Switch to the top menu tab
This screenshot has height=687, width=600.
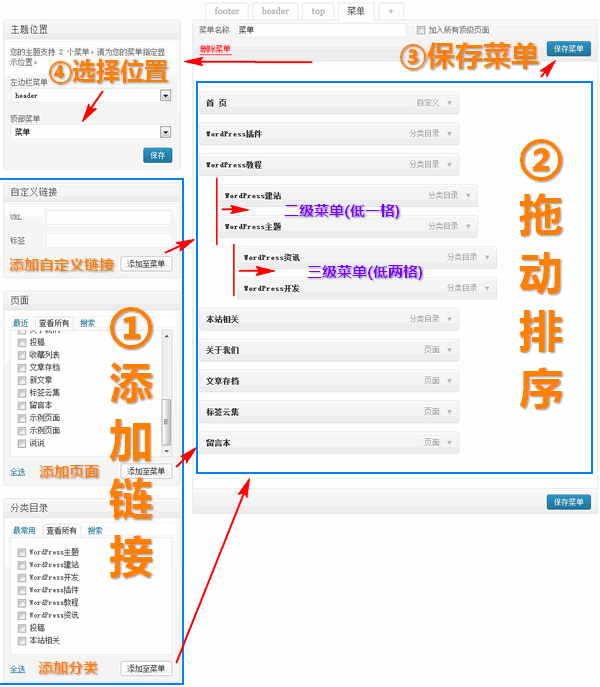[318, 11]
